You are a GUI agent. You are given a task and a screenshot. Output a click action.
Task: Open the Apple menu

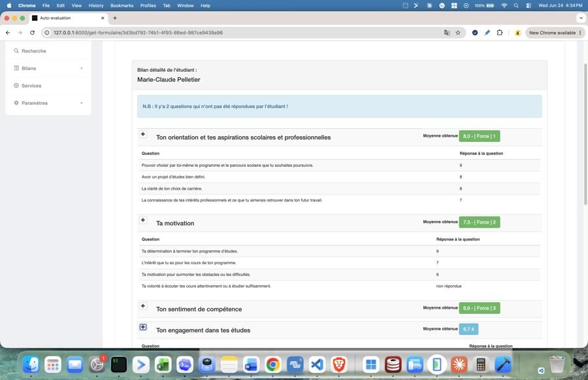tap(8, 6)
